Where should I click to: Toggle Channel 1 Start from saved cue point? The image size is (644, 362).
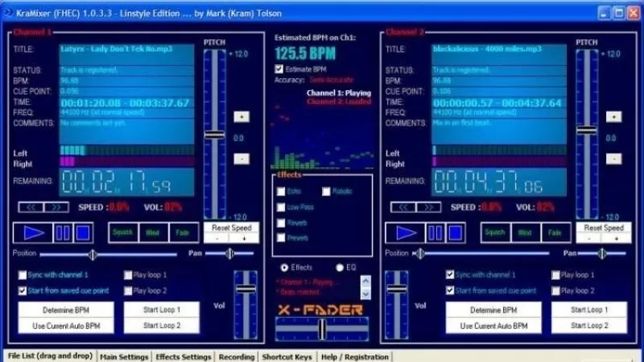(x=23, y=290)
